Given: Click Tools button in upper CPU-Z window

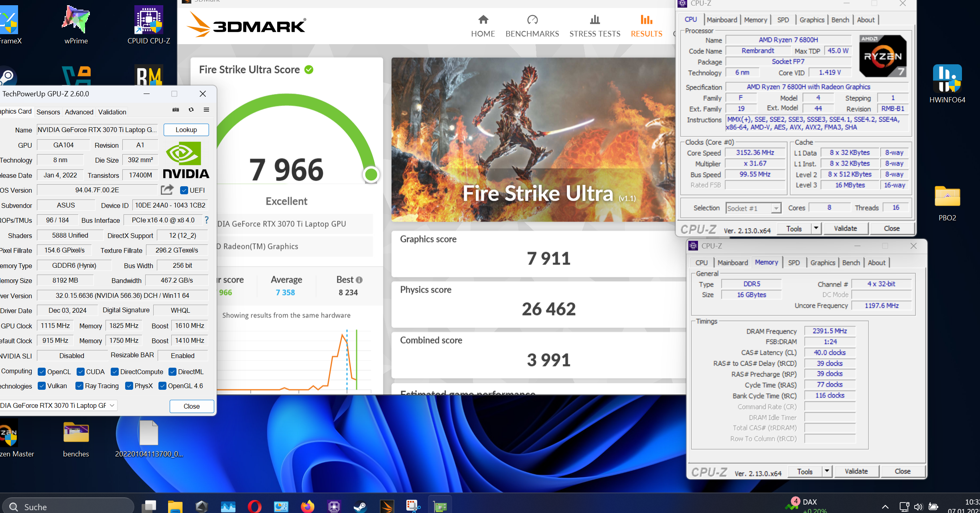Looking at the screenshot, I should [794, 228].
